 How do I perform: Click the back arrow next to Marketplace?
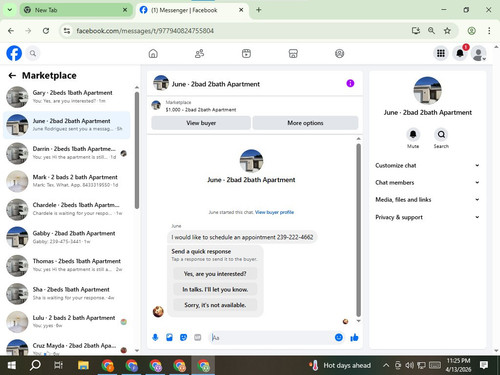[x=12, y=76]
